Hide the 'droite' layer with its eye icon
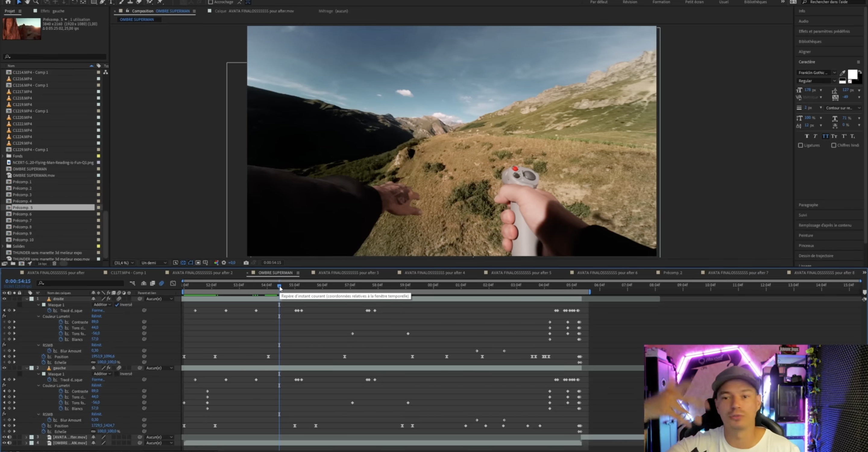This screenshot has width=868, height=452. [x=5, y=299]
